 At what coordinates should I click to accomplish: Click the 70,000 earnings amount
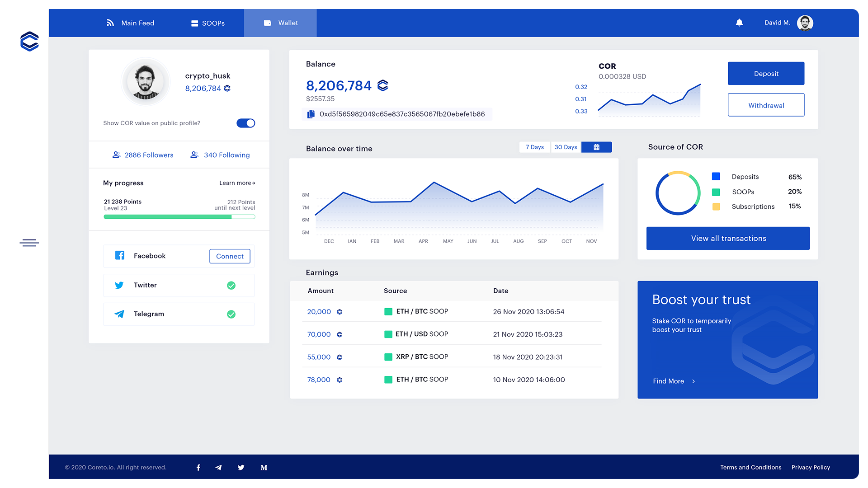pos(319,334)
